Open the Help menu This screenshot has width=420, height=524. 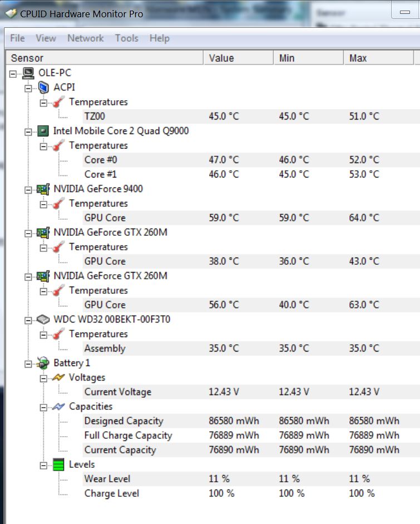point(160,38)
